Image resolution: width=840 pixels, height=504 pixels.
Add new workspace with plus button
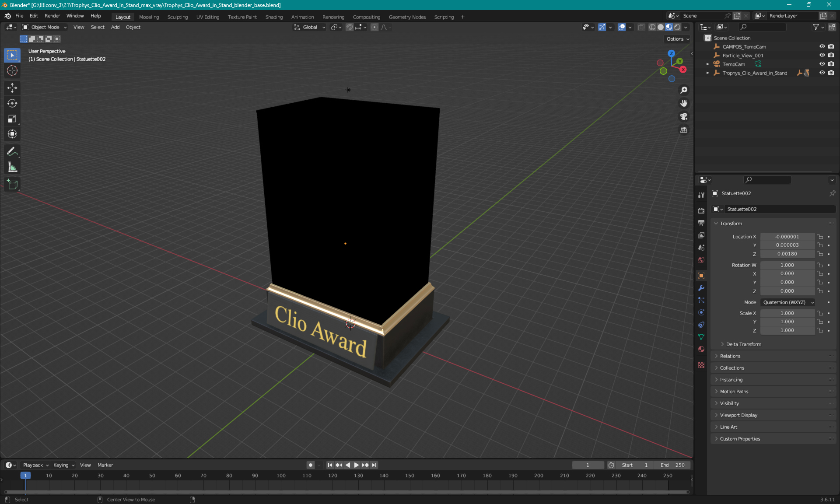(462, 17)
